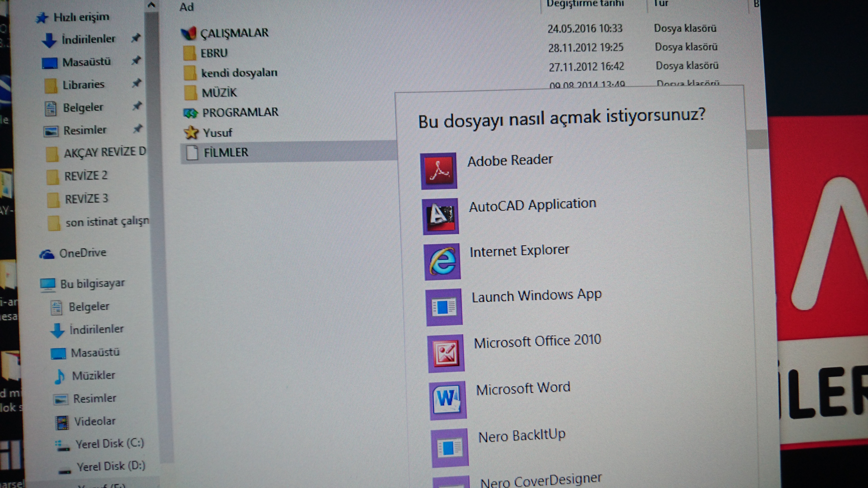The image size is (868, 488).
Task: Open Yusuf starred folder
Action: (217, 133)
